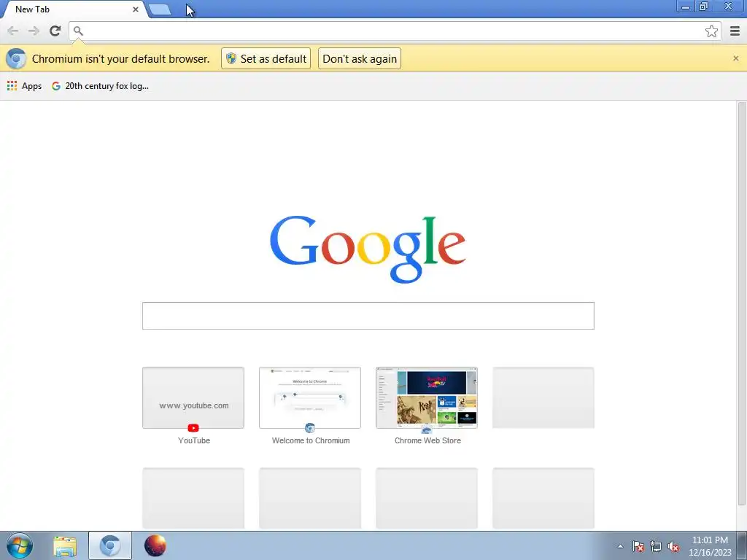Go back with the back arrow
This screenshot has height=560, width=747.
tap(13, 31)
